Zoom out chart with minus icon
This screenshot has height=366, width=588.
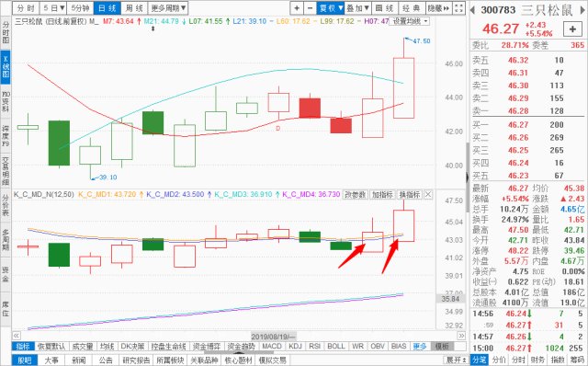click(310, 8)
